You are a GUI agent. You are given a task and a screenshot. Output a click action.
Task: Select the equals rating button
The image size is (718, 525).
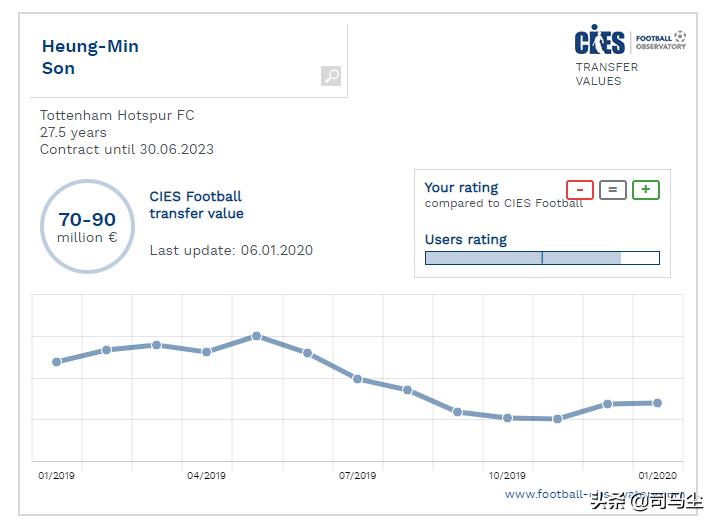[613, 190]
